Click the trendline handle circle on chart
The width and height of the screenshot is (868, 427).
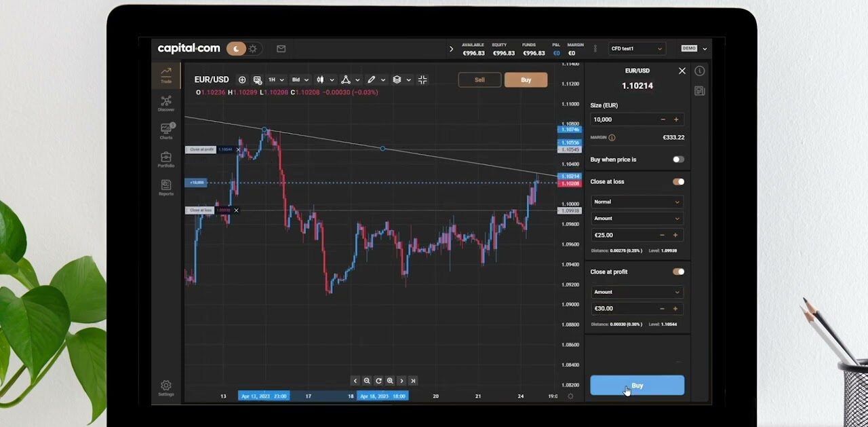(383, 148)
